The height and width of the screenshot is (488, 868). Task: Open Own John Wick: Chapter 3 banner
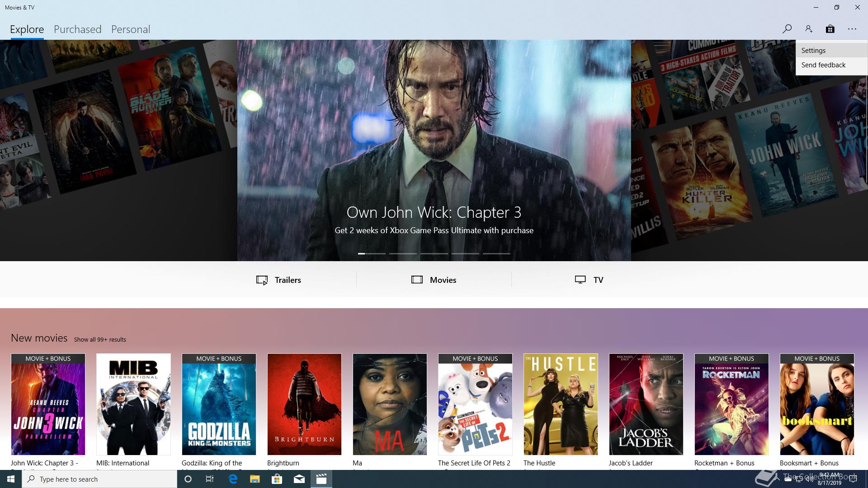(x=434, y=150)
